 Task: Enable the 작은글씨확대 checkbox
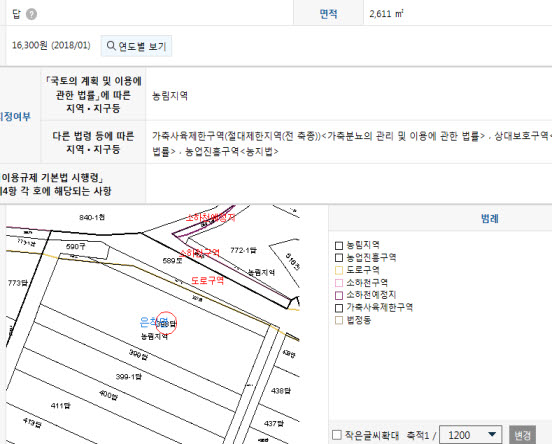337,435
